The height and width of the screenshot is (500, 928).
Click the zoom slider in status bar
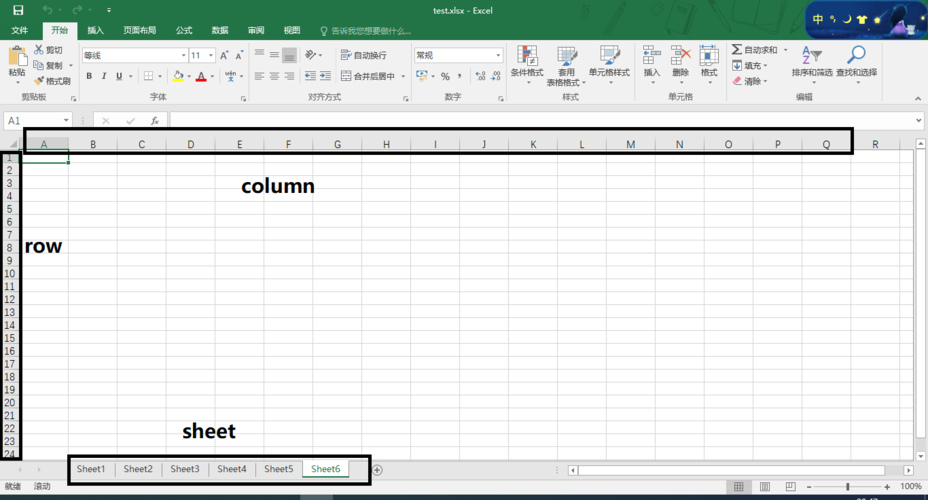pos(848,487)
